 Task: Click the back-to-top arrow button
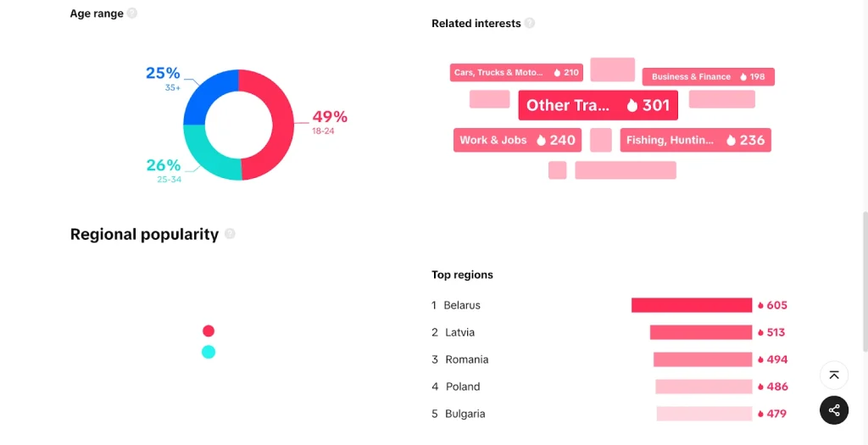(834, 375)
